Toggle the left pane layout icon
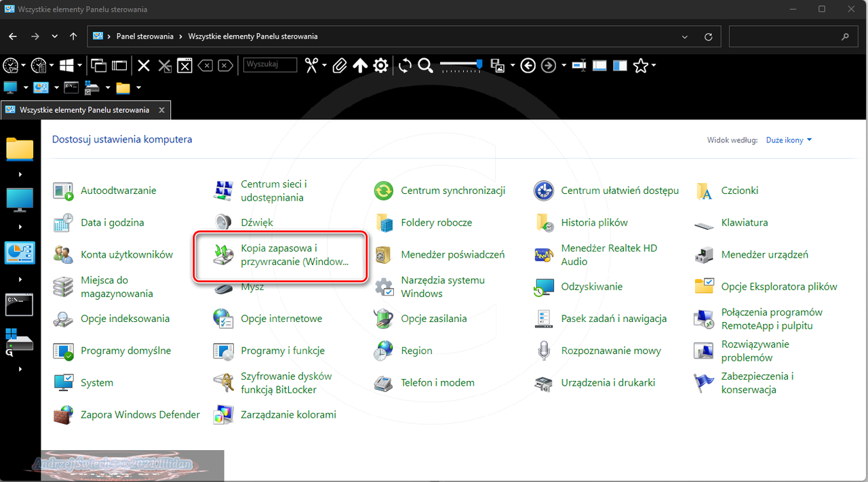 pyautogui.click(x=620, y=65)
